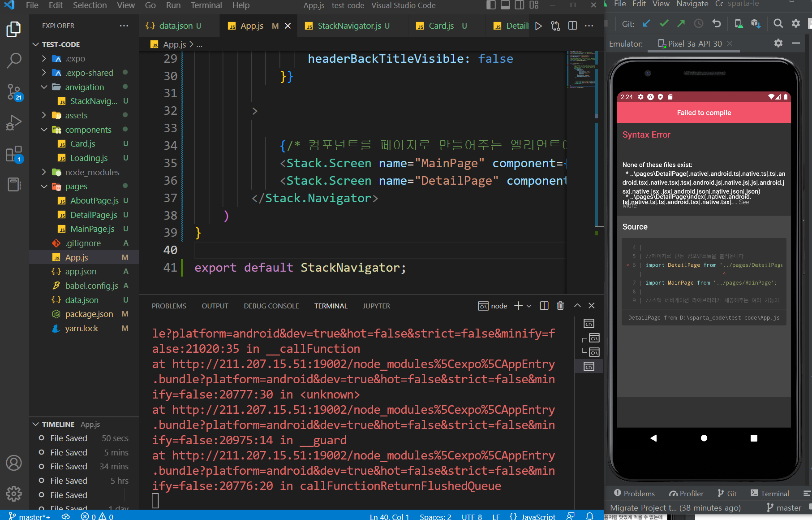Open Explorer's Views and More Actions ellipsis
This screenshot has height=520, width=812.
pos(124,26)
